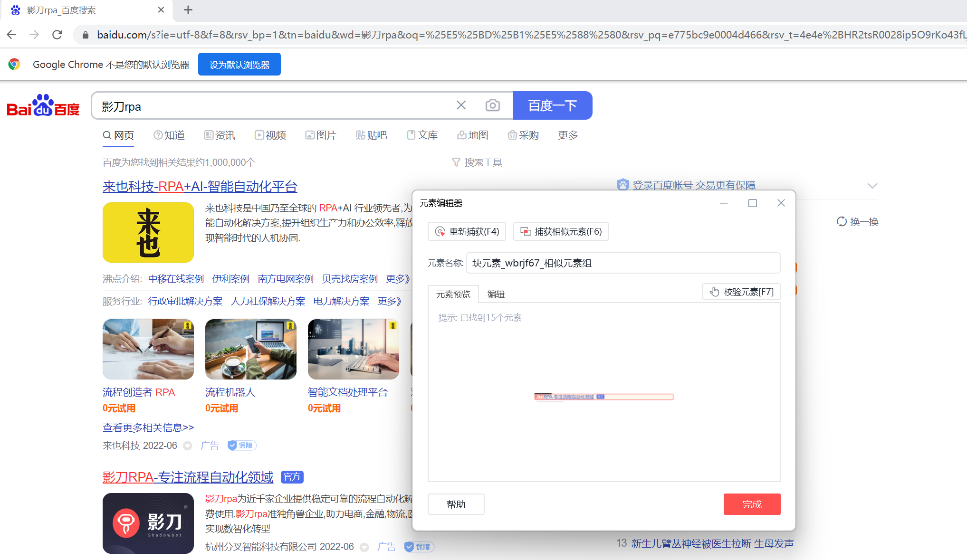This screenshot has height=560, width=967.
Task: Switch to the 知道 tab
Action: tap(169, 135)
